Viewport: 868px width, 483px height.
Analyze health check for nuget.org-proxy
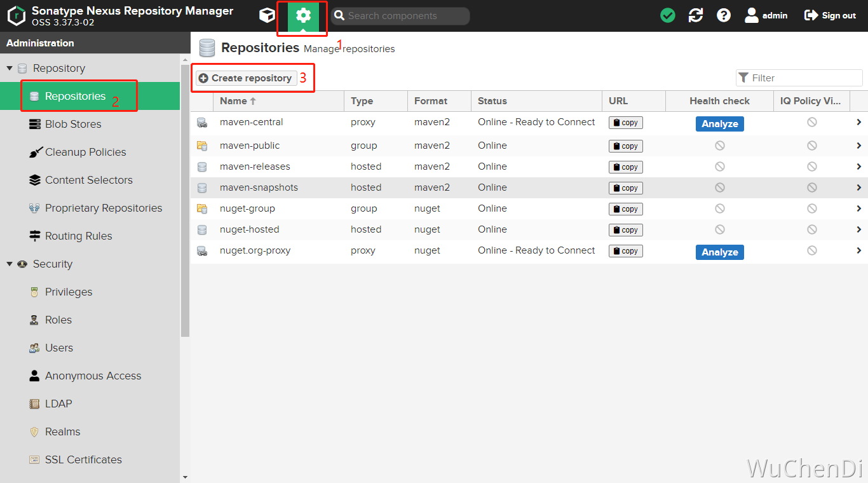719,252
